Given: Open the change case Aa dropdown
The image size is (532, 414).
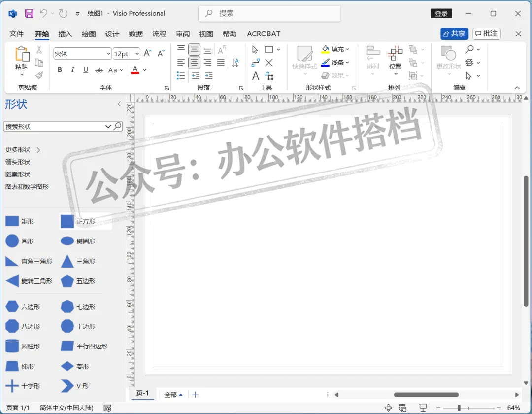Looking at the screenshot, I should pos(115,70).
